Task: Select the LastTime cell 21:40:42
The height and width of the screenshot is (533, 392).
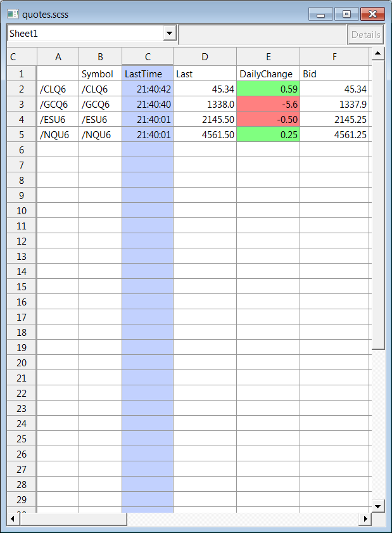Action: (148, 89)
